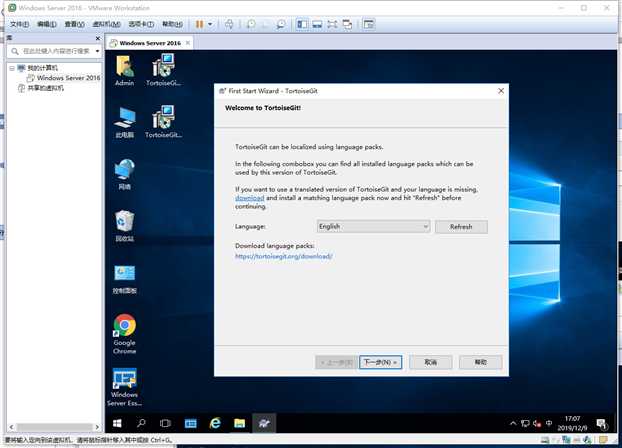This screenshot has width=622, height=448.
Task: Enter full screen mode via toolbar icon
Action: [x=332, y=24]
